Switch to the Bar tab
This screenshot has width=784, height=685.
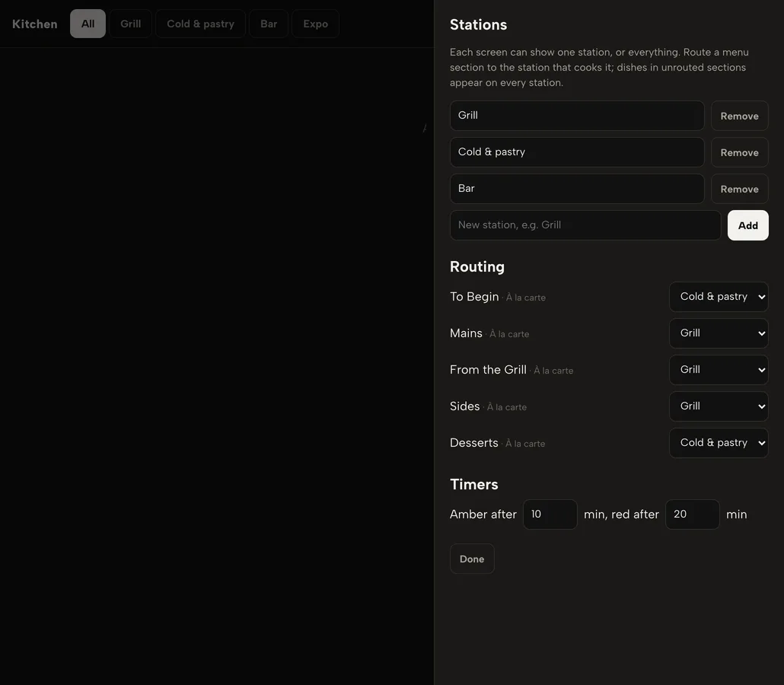pos(269,24)
